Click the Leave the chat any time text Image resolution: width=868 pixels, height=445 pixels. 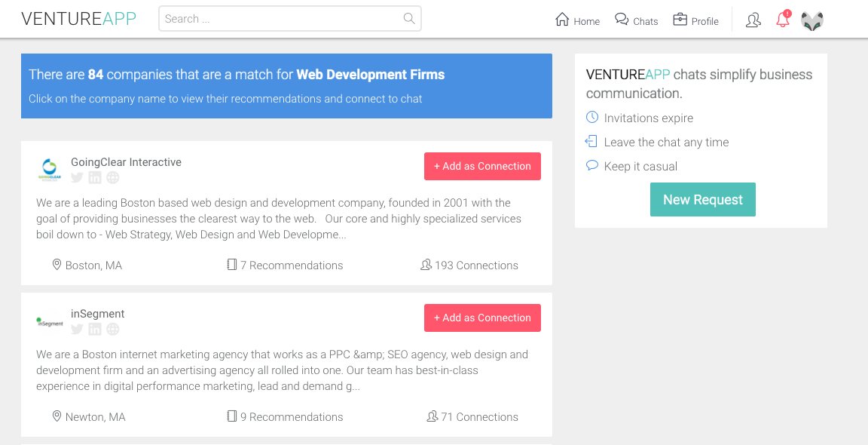[x=666, y=143]
